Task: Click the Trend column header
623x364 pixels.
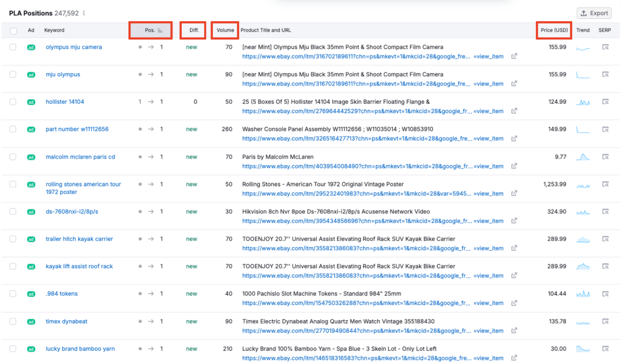Action: pos(582,30)
